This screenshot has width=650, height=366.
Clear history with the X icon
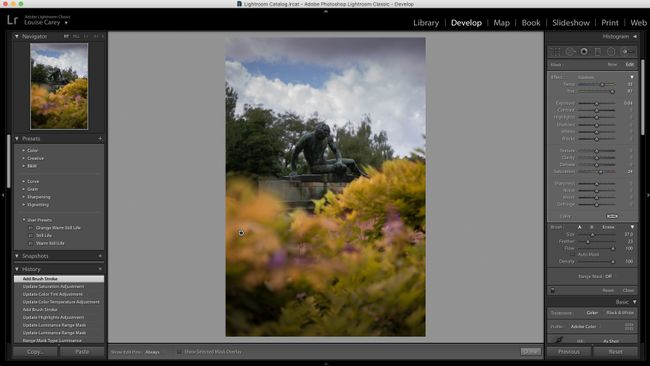[100, 269]
